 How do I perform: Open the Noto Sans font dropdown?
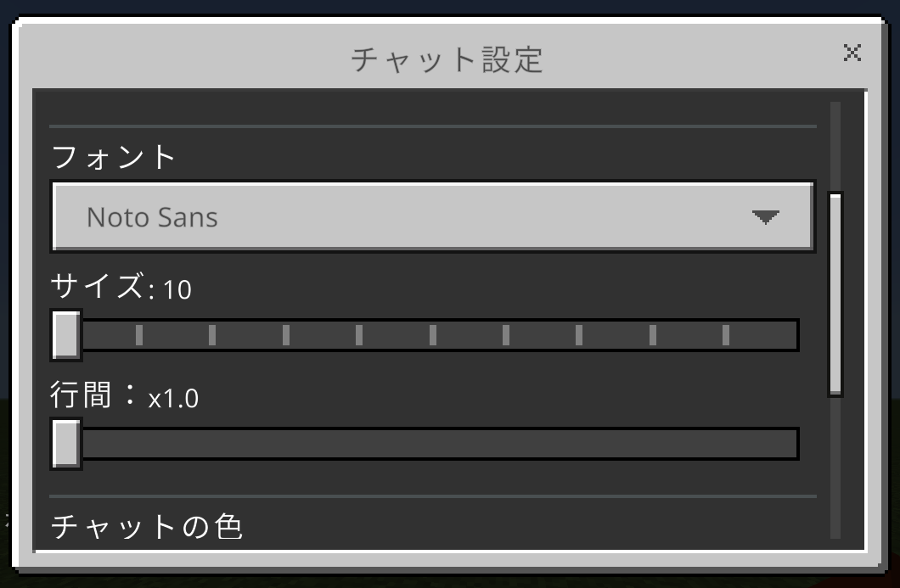point(432,216)
